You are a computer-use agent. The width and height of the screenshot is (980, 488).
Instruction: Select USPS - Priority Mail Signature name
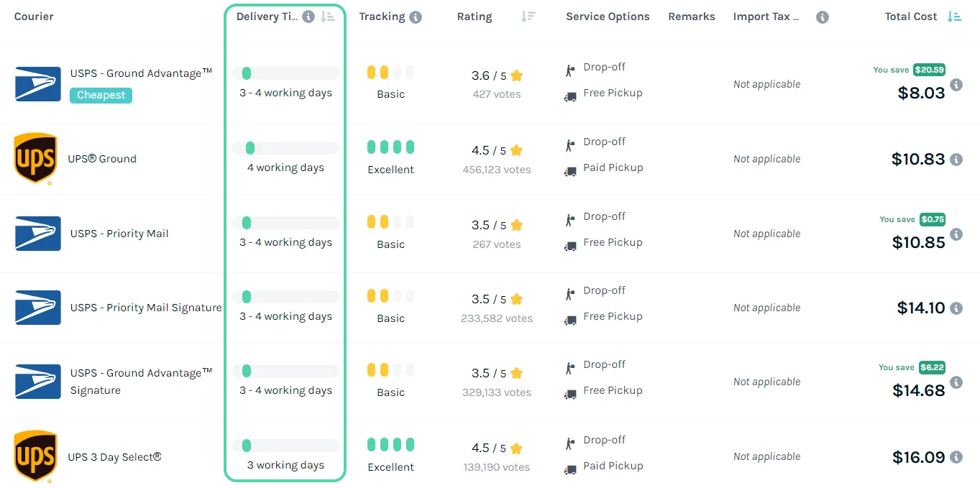pyautogui.click(x=146, y=308)
